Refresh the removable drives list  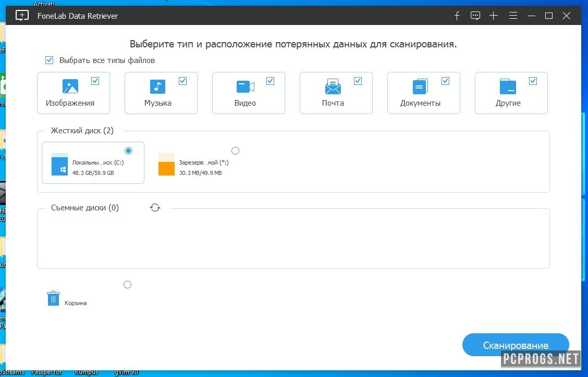tap(155, 208)
